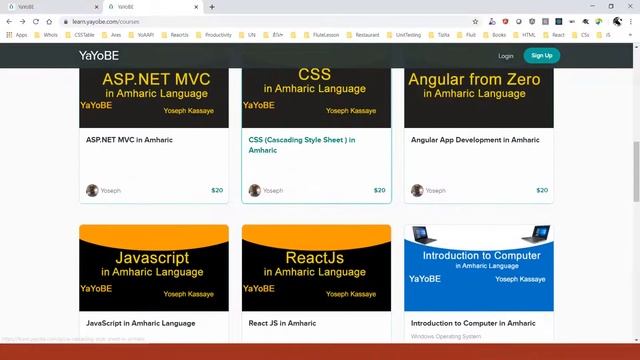Open the Apps grid shortcut in bookmarks bar
Image resolution: width=640 pixels, height=360 pixels.
click(17, 35)
